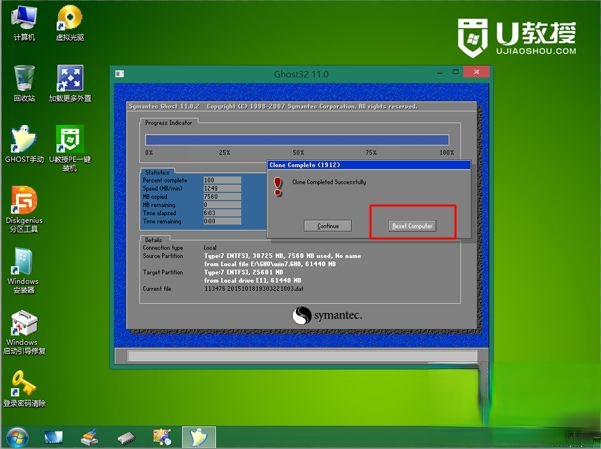Image resolution: width=601 pixels, height=449 pixels.
Task: Click the Target Partition 25601 MB line
Action: click(x=243, y=272)
